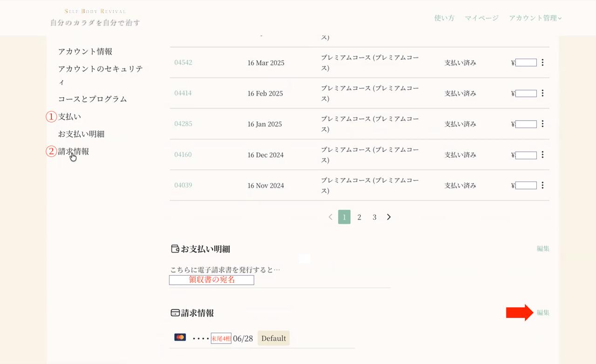Image resolution: width=596 pixels, height=364 pixels.
Task: Open three-dot menu for invoice 04039
Action: 542,185
